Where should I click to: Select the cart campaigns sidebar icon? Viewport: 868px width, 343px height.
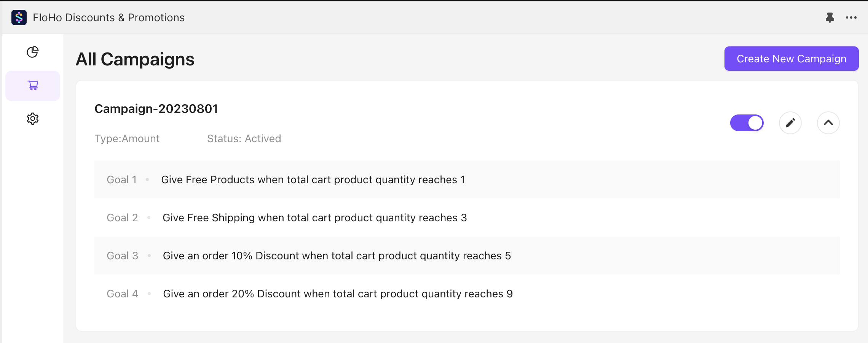click(33, 86)
